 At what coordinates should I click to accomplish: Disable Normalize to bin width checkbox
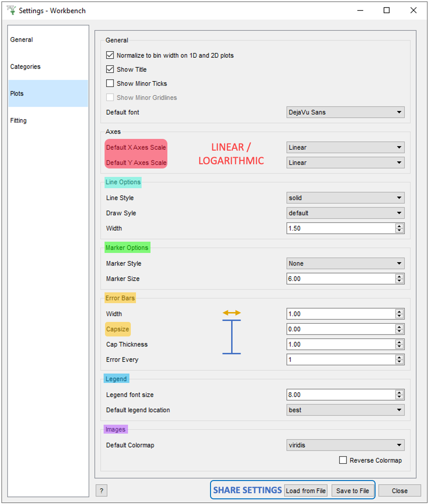tap(110, 55)
